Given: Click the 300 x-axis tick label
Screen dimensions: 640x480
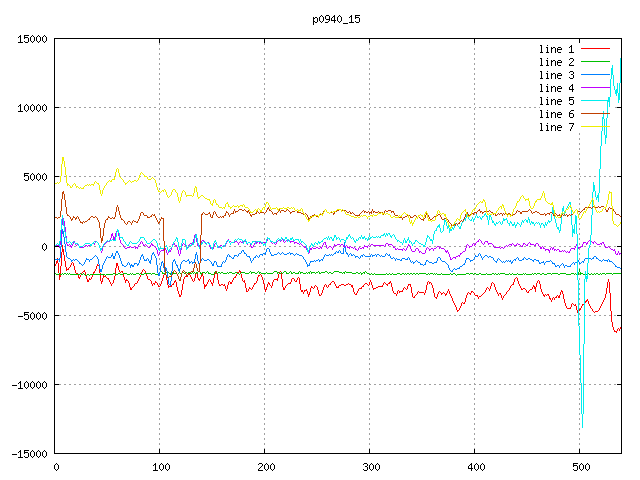Looking at the screenshot, I should (370, 467).
